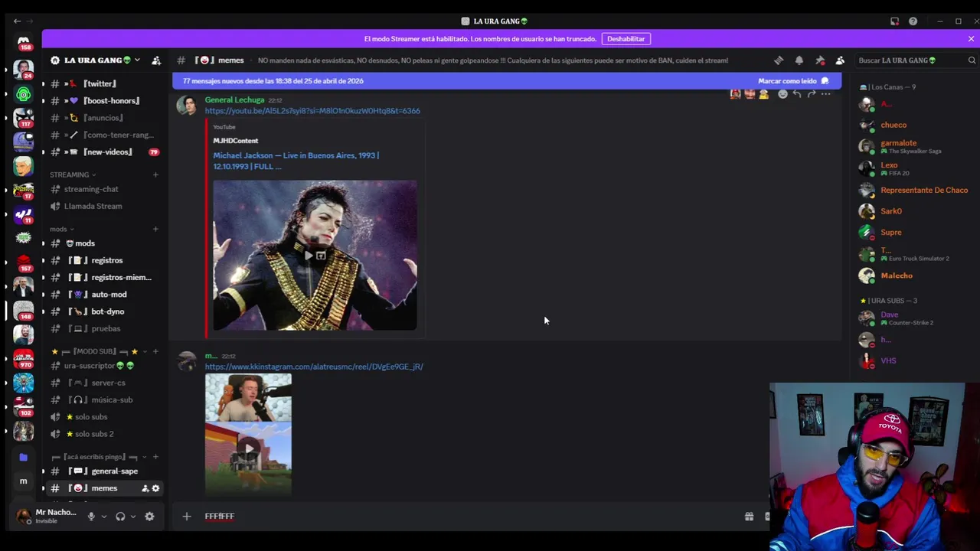
Task: Edit memes channel settings gear
Action: tap(155, 488)
